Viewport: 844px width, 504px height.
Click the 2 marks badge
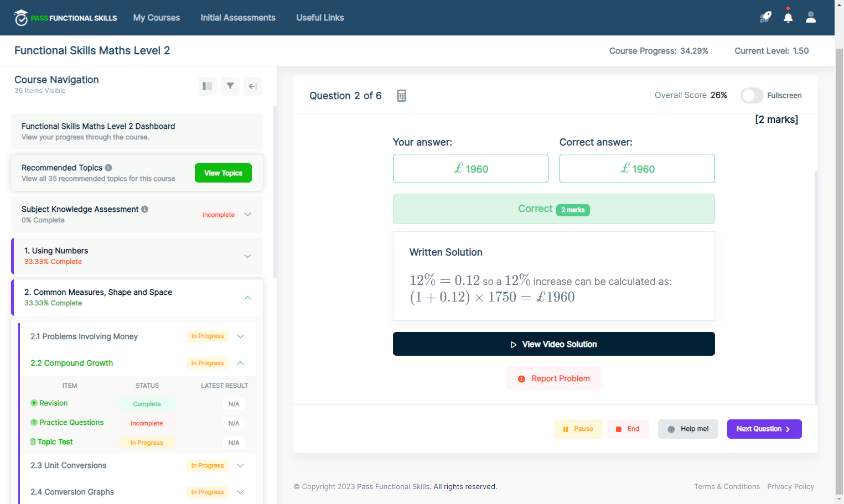(x=573, y=210)
